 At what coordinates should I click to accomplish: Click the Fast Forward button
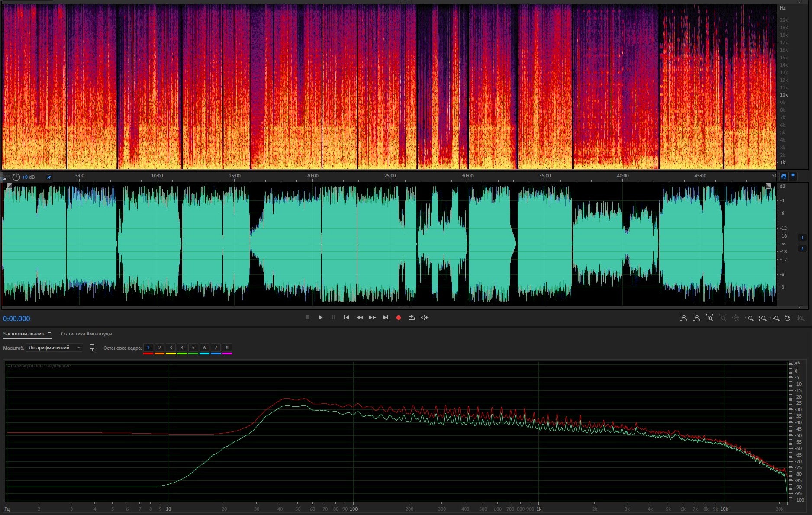point(372,318)
